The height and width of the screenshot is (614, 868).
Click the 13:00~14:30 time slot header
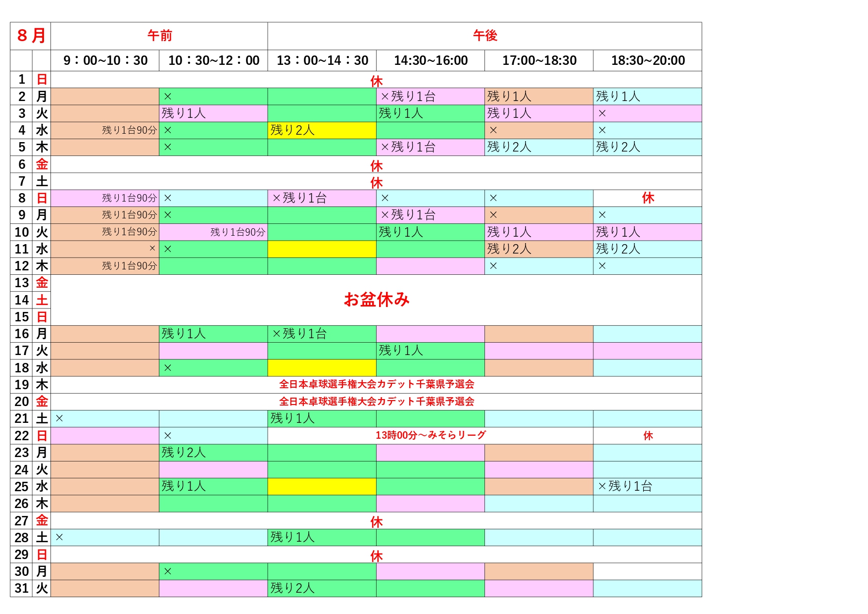point(322,60)
